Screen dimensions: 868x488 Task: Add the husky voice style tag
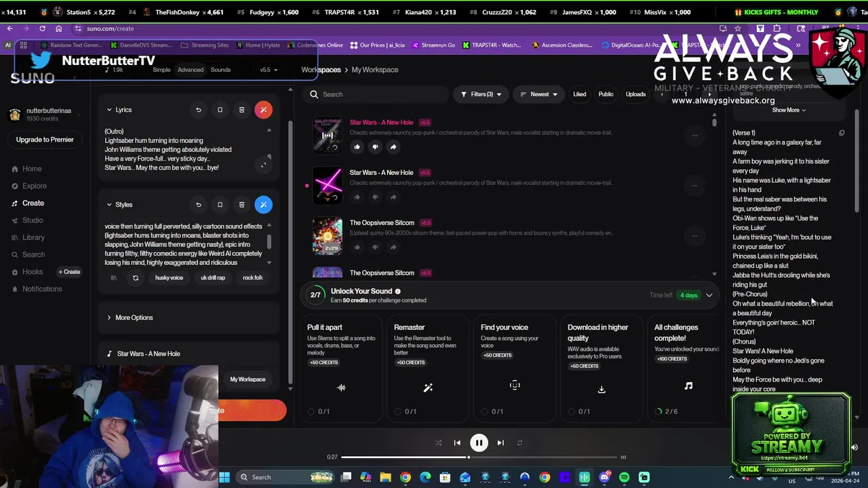tap(169, 278)
